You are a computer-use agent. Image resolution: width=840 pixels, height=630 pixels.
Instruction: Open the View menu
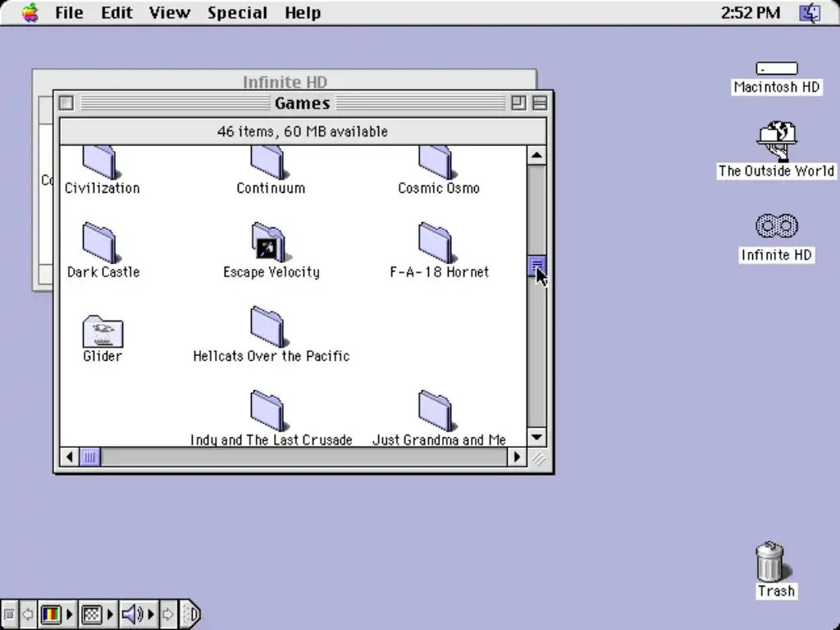click(x=169, y=12)
